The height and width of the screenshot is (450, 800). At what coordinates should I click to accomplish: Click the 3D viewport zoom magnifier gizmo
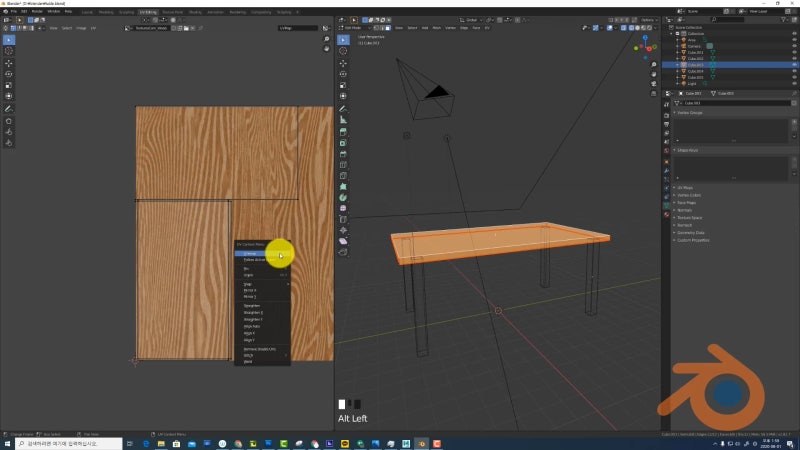pyautogui.click(x=654, y=65)
